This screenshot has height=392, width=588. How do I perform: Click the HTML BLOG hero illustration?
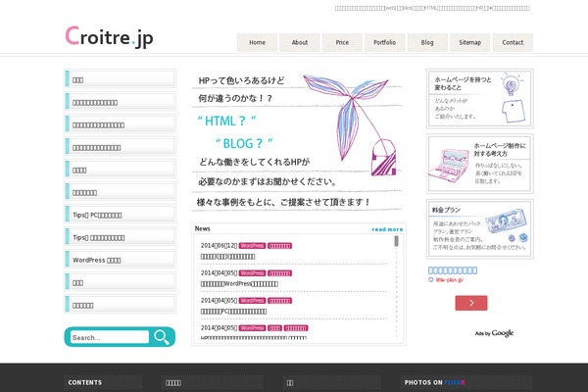point(297,142)
